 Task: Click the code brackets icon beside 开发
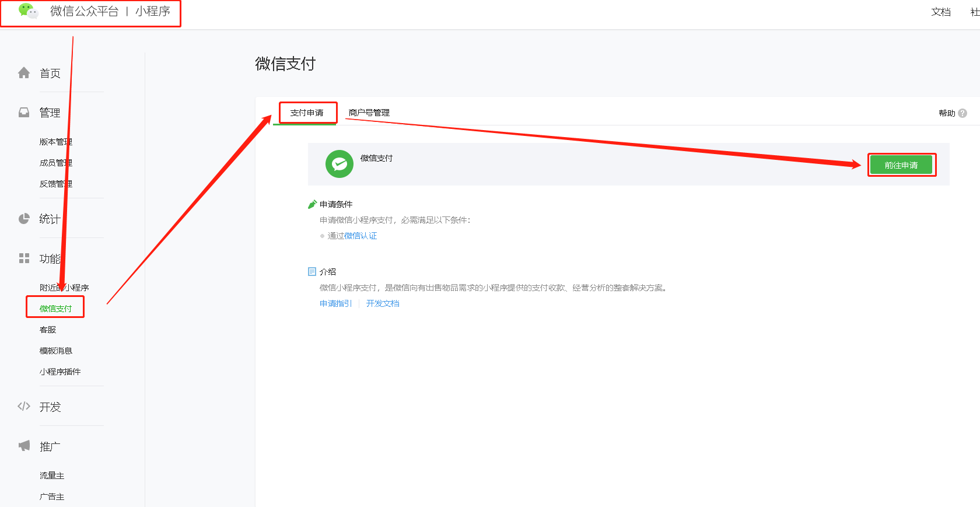(24, 406)
